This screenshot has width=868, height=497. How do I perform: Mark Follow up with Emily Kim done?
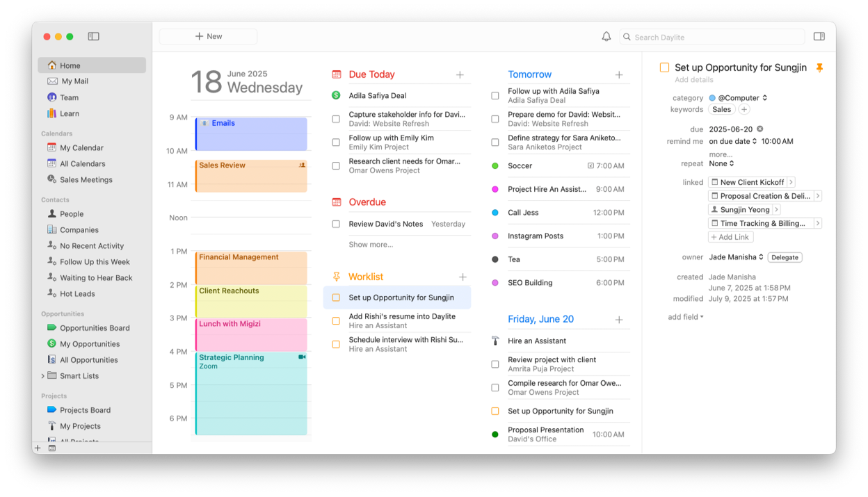[336, 142]
